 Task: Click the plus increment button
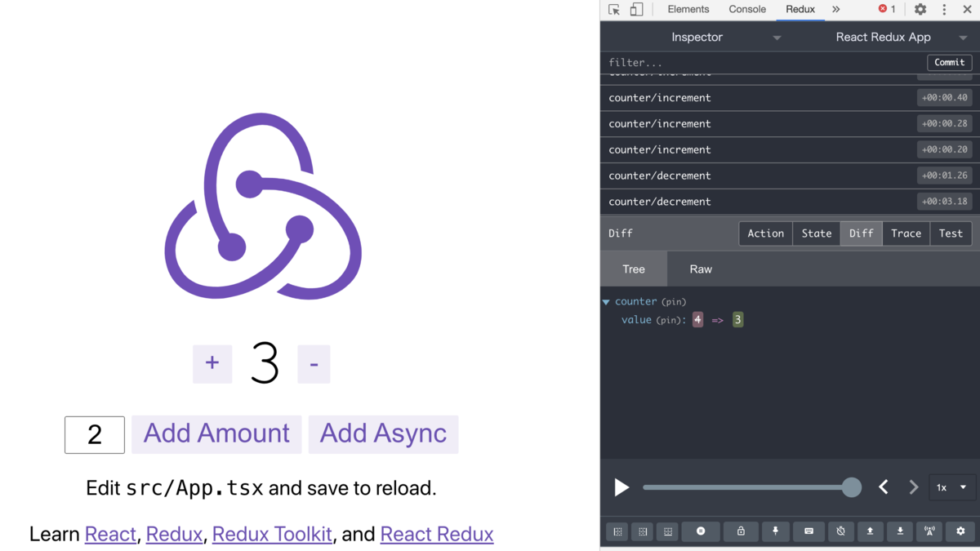[x=212, y=363]
